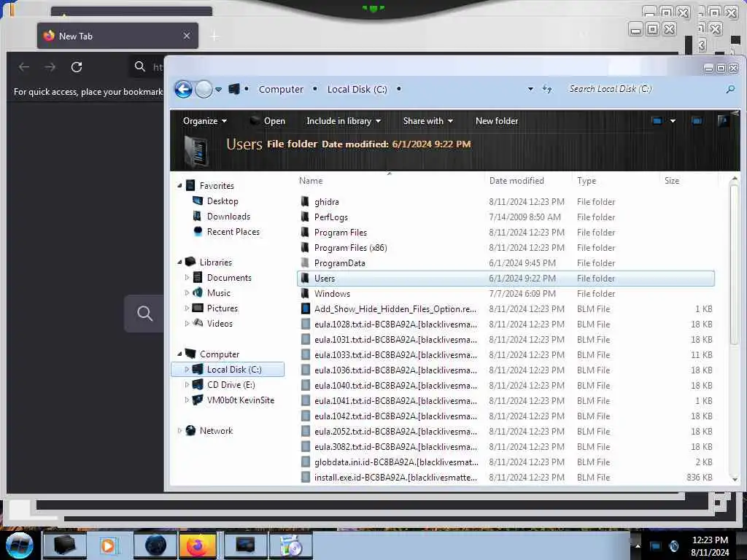Select VM0b0t KevinSite in navigation pane

241,400
